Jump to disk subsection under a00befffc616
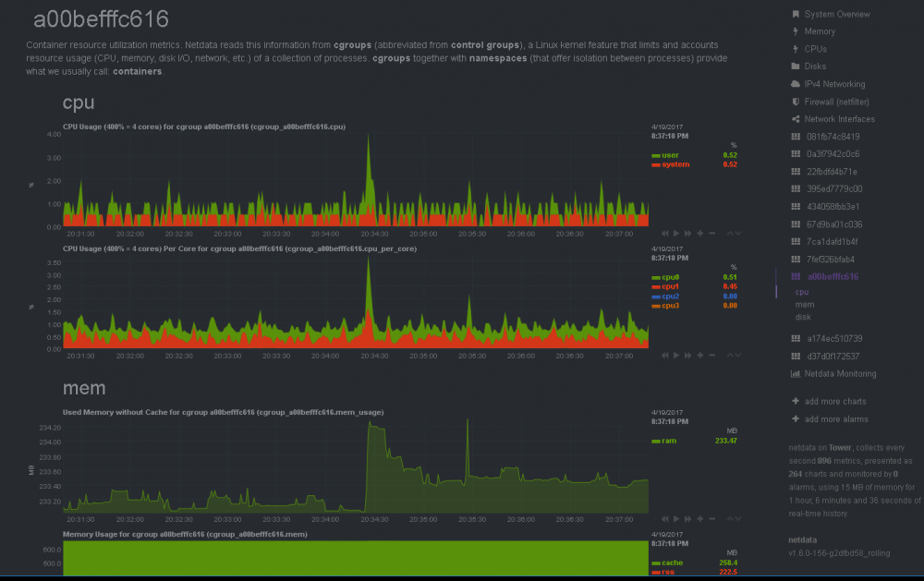Screen dimensions: 924x581 click(803, 317)
